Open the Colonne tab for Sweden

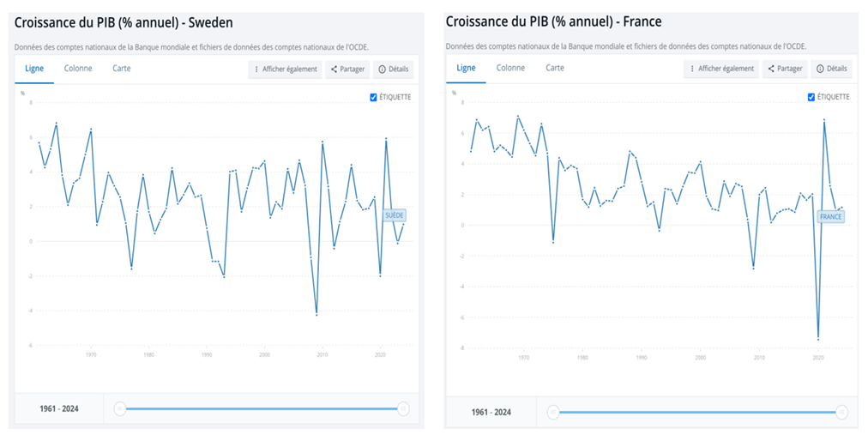(78, 69)
